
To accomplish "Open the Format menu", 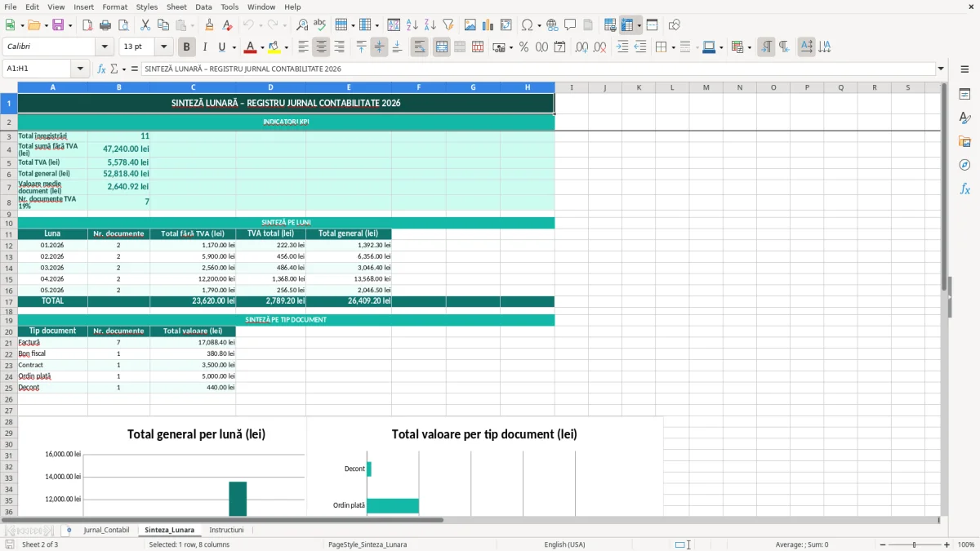I will coord(115,7).
